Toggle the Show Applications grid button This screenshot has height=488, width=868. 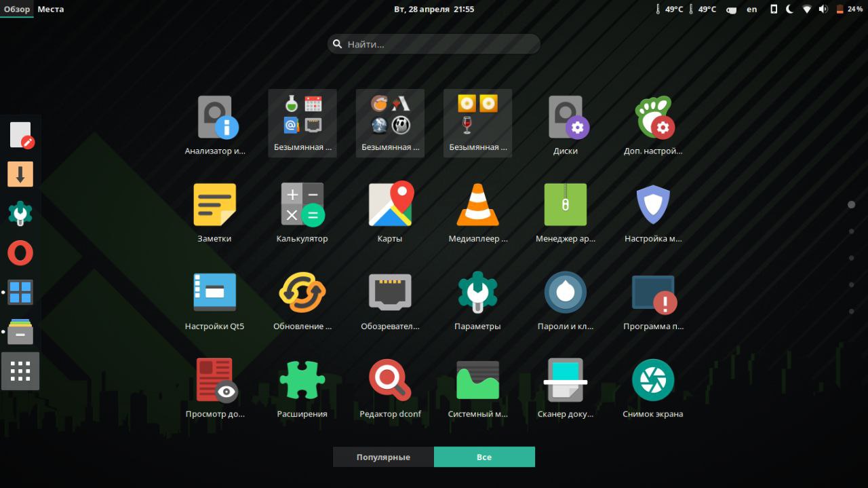coord(20,371)
